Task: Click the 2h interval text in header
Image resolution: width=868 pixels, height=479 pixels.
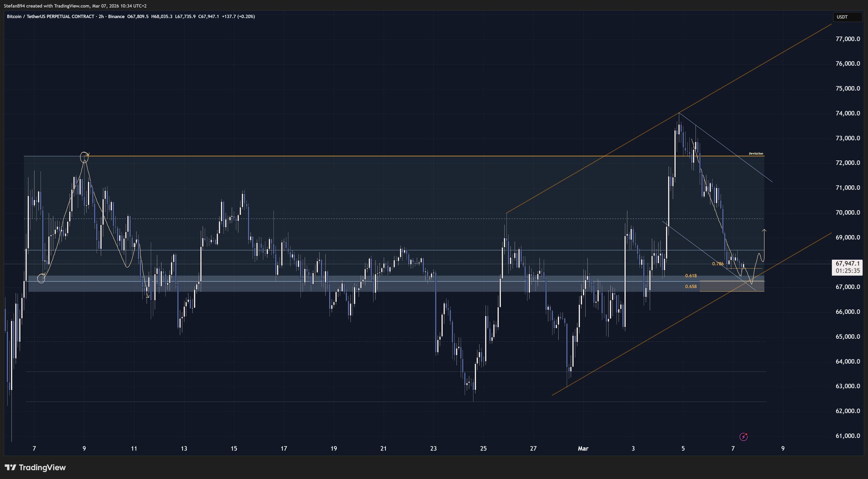Action: pyautogui.click(x=101, y=17)
